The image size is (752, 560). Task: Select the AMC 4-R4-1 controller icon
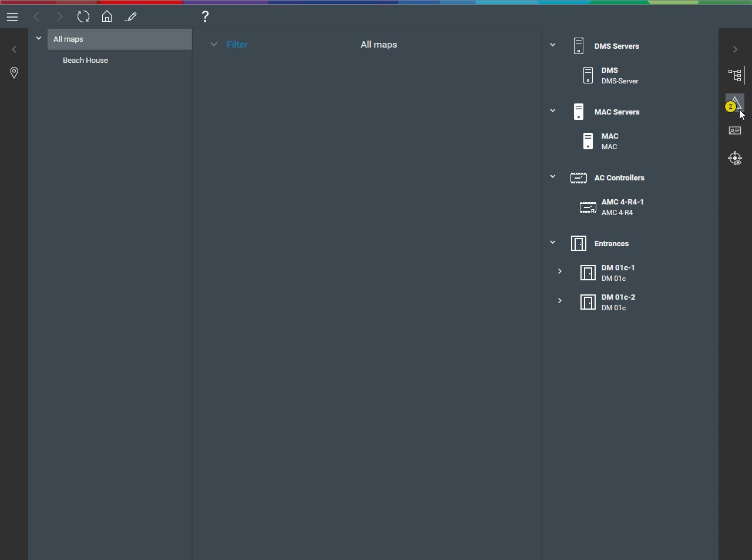(588, 207)
